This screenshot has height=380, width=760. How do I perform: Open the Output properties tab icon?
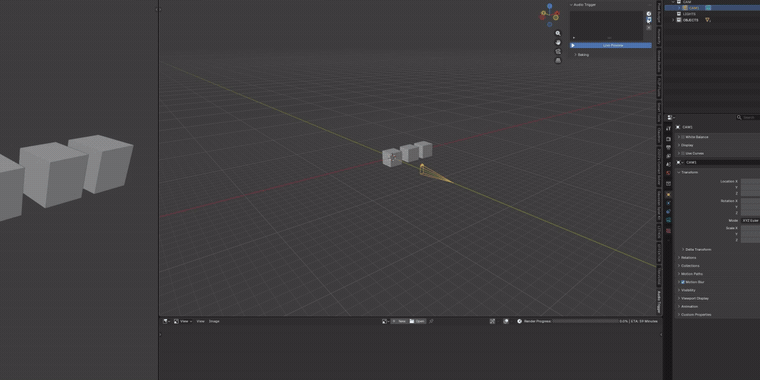click(668, 147)
